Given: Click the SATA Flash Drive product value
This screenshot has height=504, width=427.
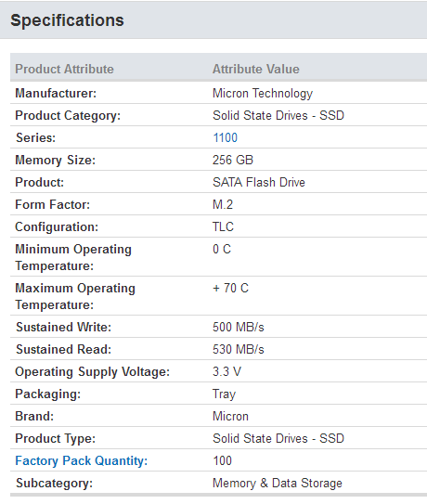Looking at the screenshot, I should [259, 182].
